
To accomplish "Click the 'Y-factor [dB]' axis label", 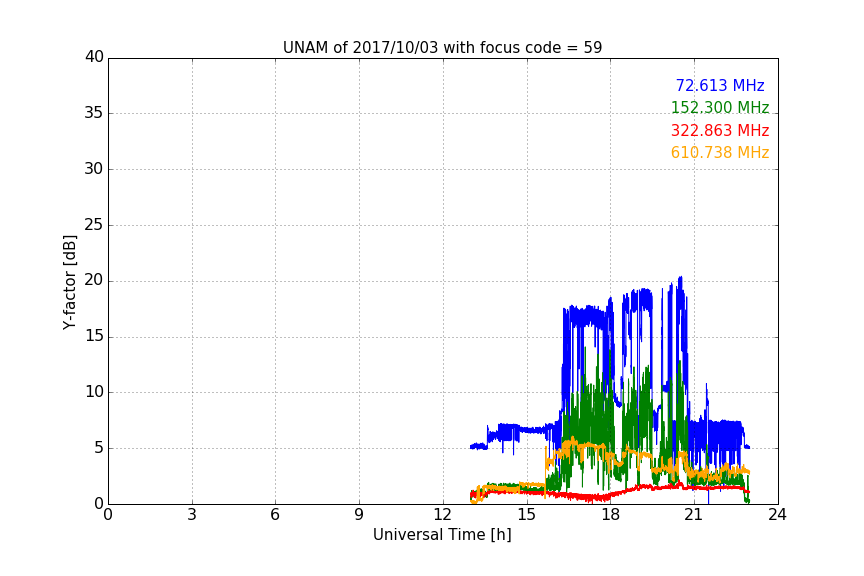I will coord(69,283).
